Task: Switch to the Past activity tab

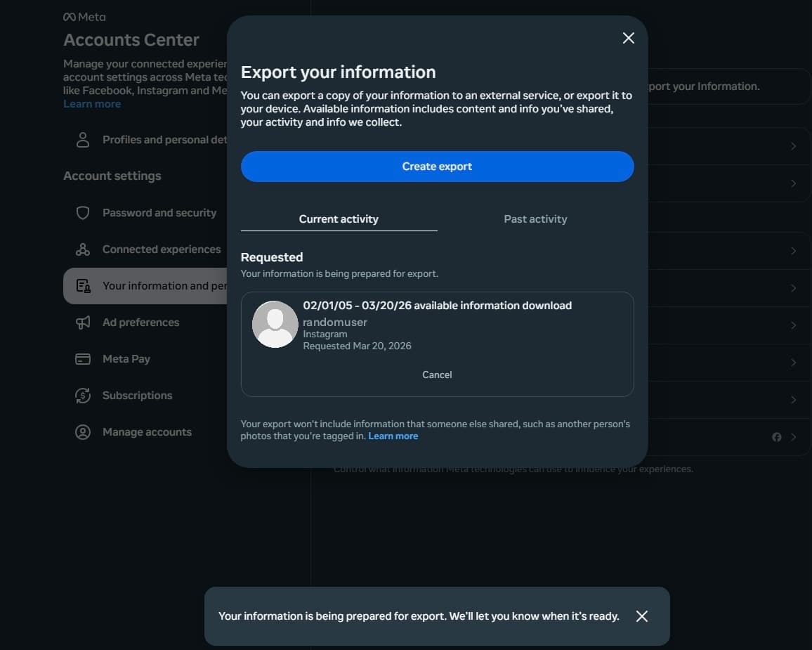Action: pyautogui.click(x=535, y=219)
